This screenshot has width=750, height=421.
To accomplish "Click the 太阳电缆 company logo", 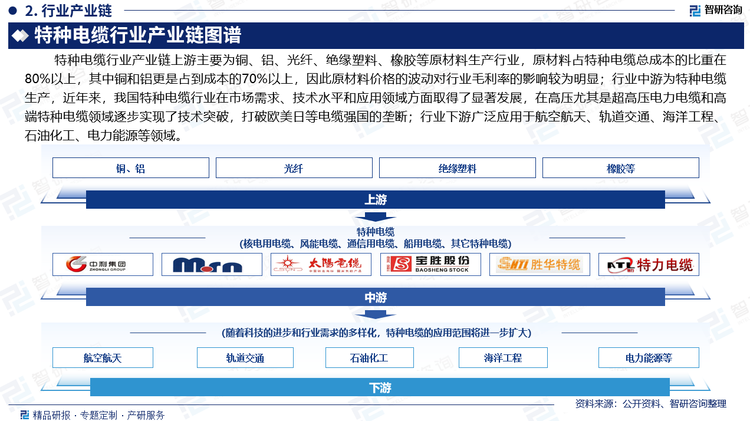I will point(320,265).
